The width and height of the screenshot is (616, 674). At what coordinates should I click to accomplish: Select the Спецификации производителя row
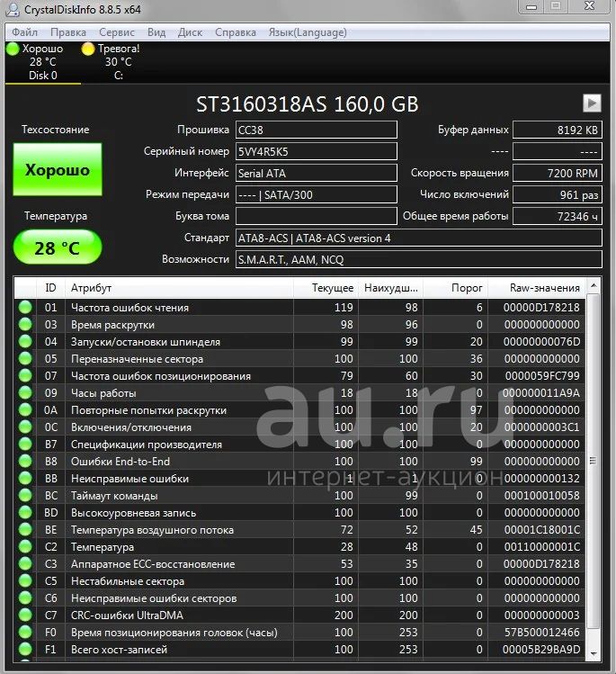click(x=299, y=444)
